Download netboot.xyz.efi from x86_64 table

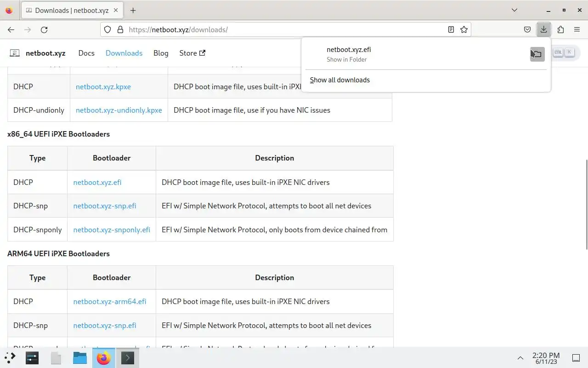97,182
